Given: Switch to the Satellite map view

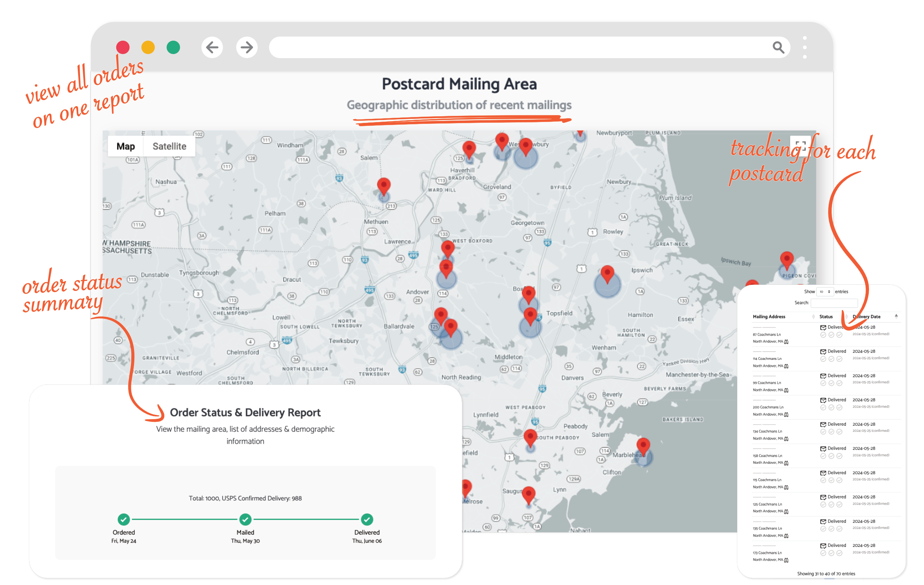Looking at the screenshot, I should (x=169, y=146).
